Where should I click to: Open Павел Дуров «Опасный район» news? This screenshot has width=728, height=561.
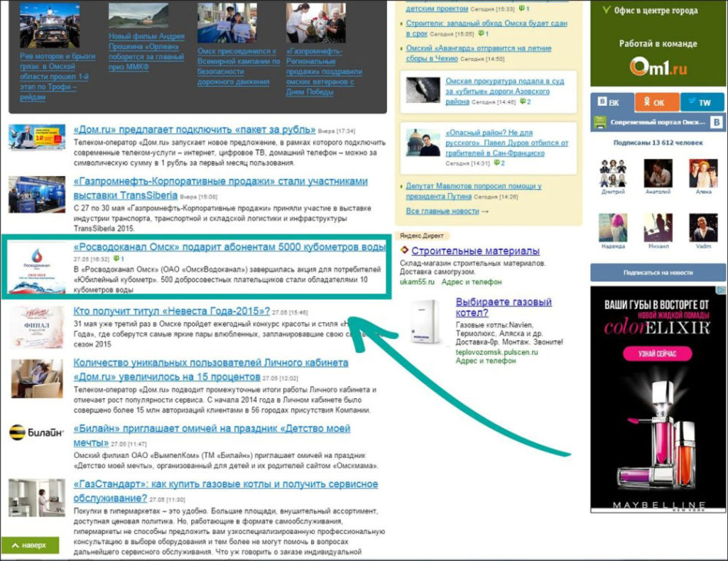tap(507, 143)
